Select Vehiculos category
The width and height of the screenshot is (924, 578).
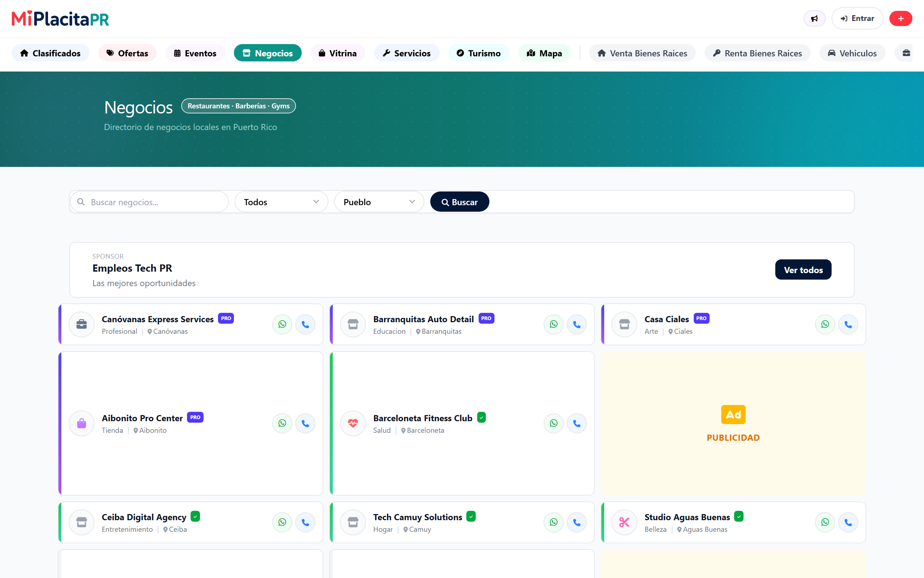[852, 53]
